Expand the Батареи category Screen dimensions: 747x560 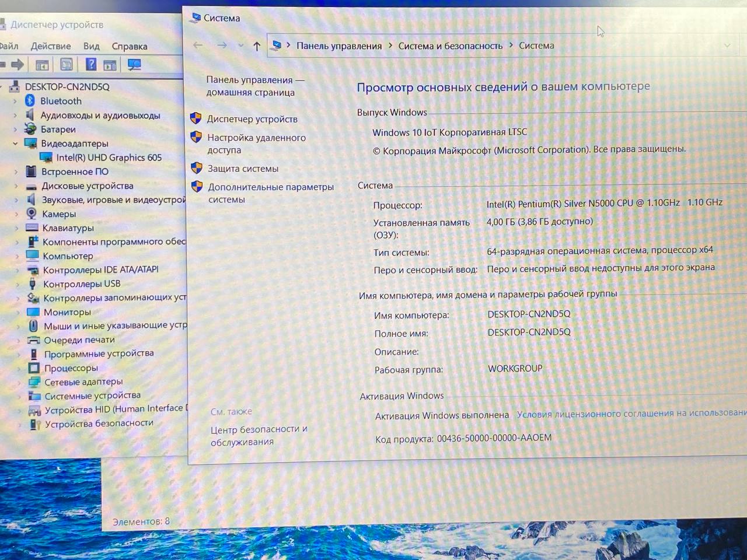point(15,129)
